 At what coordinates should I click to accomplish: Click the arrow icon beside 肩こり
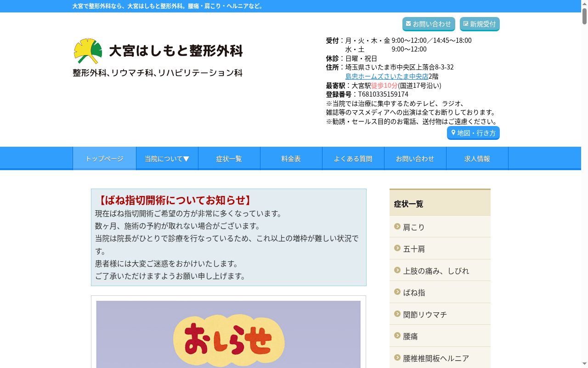(397, 226)
